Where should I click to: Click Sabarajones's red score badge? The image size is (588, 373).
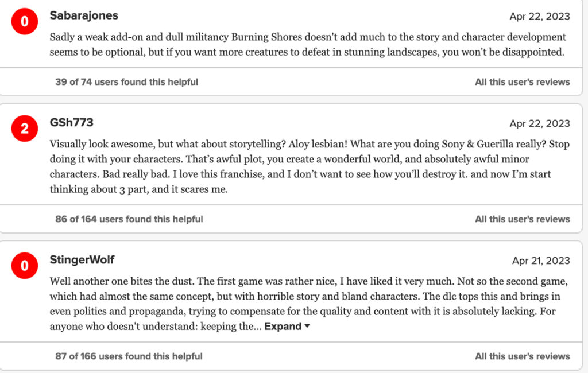24,22
